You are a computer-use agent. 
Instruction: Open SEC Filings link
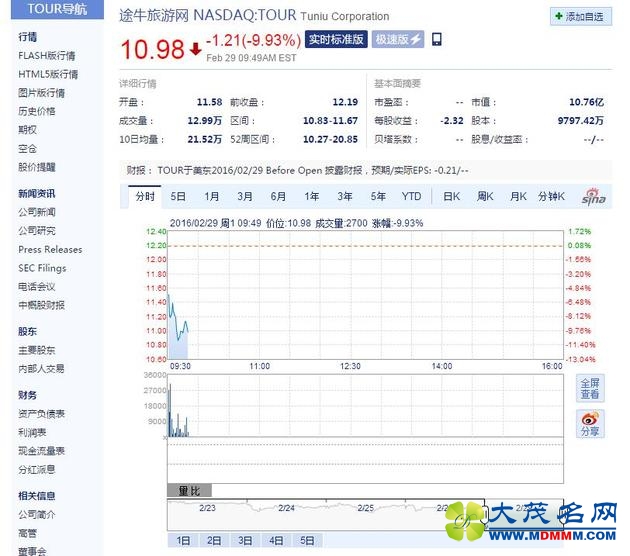pos(42,268)
